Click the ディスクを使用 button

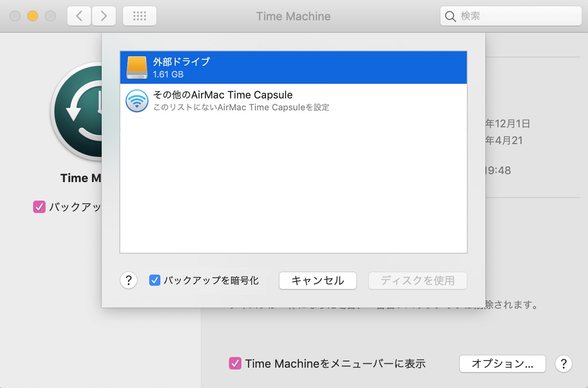coord(417,280)
